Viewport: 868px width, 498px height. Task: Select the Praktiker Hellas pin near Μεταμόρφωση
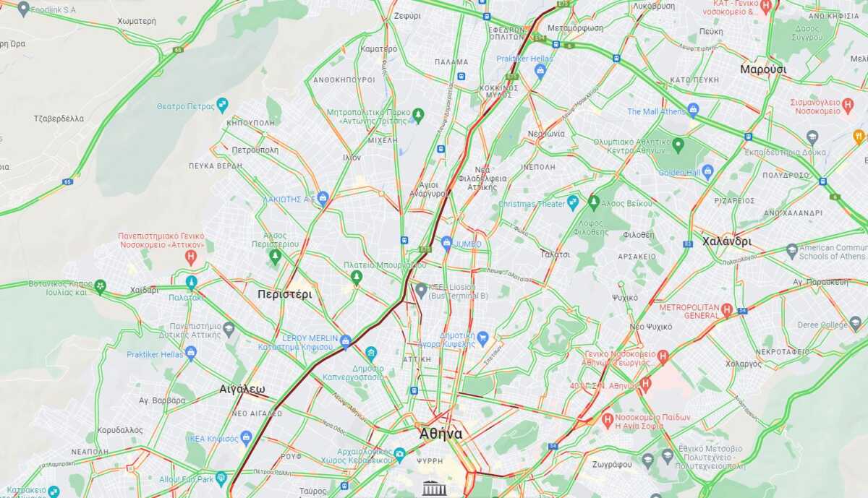click(540, 70)
